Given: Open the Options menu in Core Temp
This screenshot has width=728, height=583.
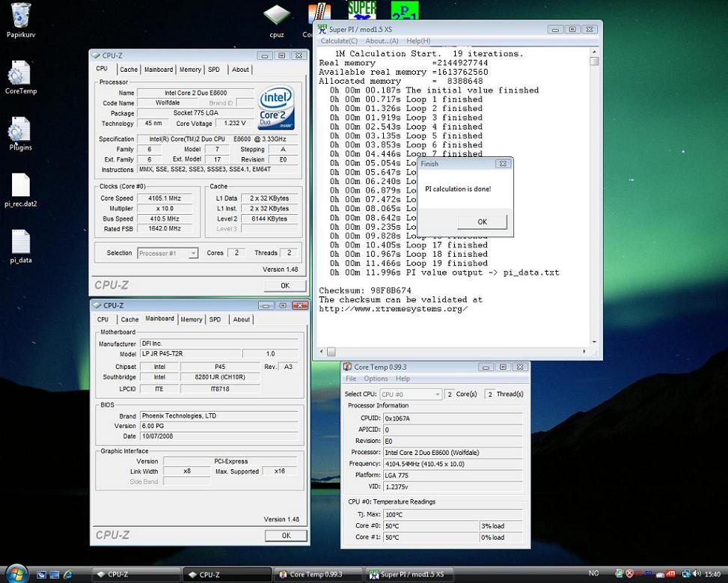Looking at the screenshot, I should point(376,379).
